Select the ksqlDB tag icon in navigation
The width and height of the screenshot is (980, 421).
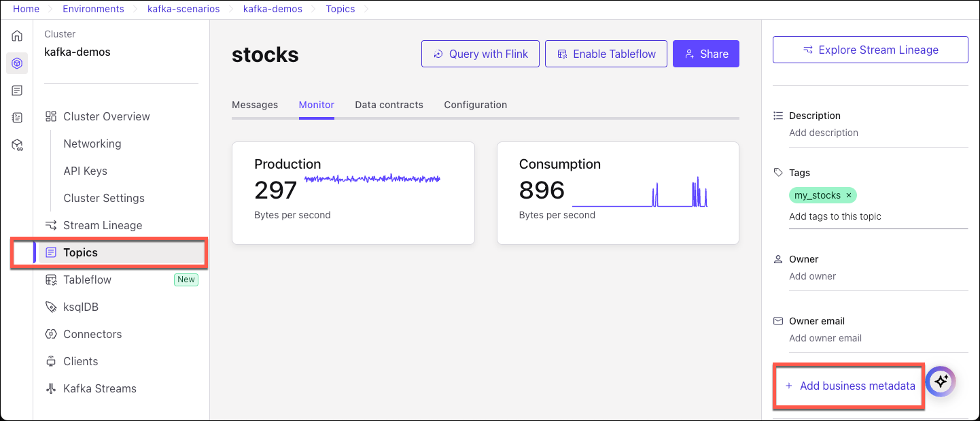tap(51, 307)
